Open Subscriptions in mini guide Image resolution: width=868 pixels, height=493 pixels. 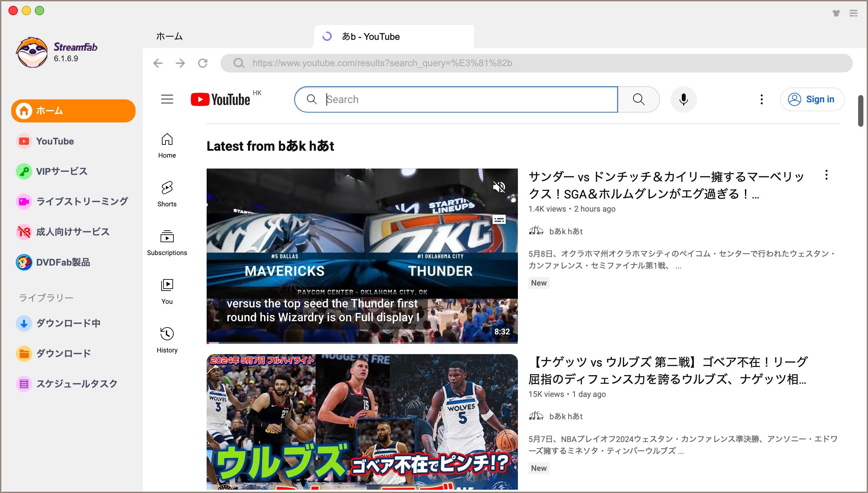click(x=167, y=243)
